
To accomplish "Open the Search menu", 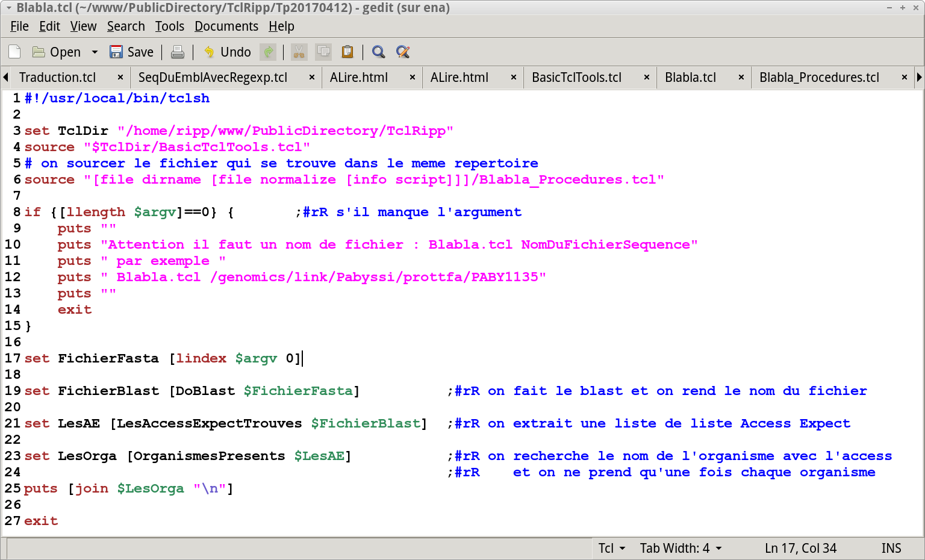I will coord(126,26).
